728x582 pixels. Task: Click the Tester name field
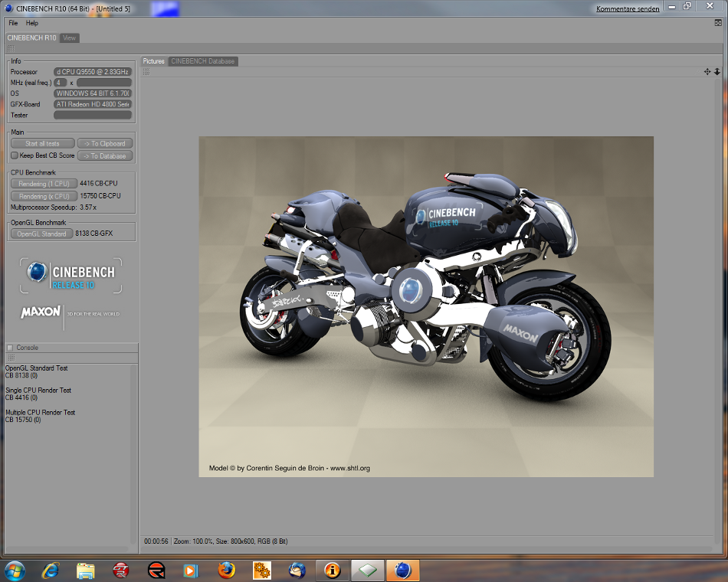click(93, 115)
